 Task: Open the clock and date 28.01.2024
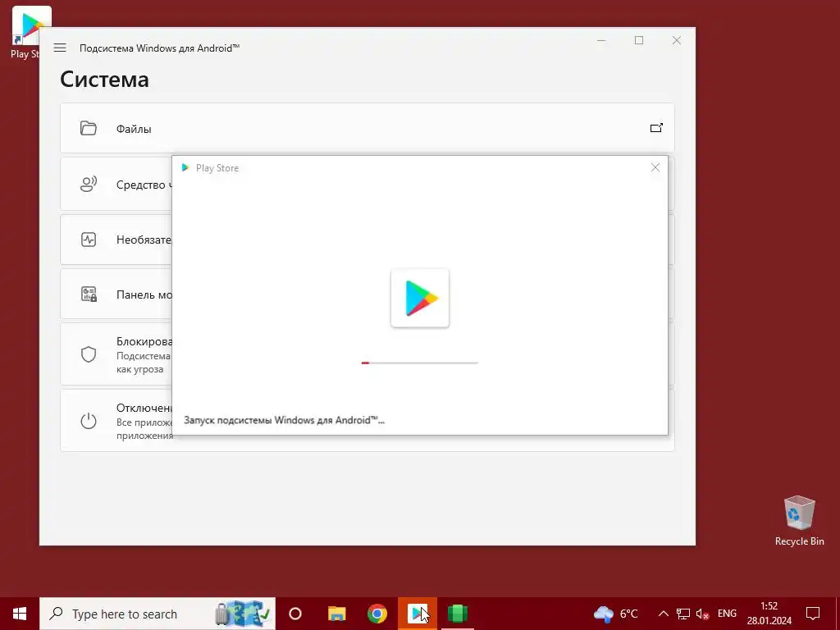(x=769, y=614)
